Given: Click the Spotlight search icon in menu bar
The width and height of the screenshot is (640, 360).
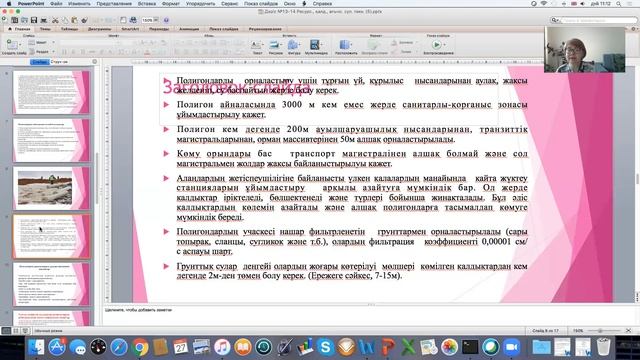Looking at the screenshot, I should click(x=618, y=4).
